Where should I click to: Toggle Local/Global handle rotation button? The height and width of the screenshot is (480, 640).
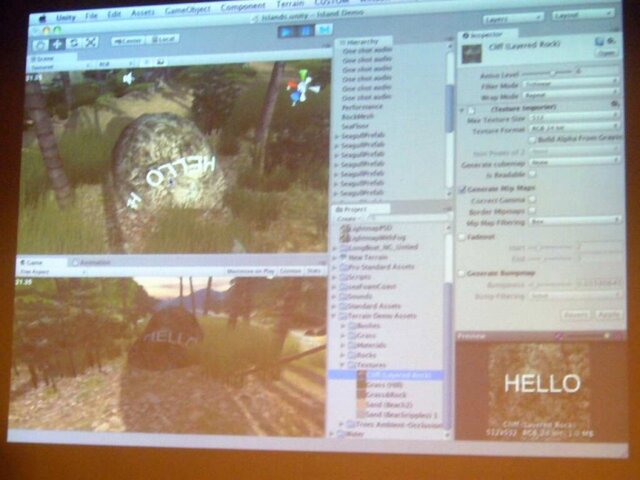coord(163,40)
